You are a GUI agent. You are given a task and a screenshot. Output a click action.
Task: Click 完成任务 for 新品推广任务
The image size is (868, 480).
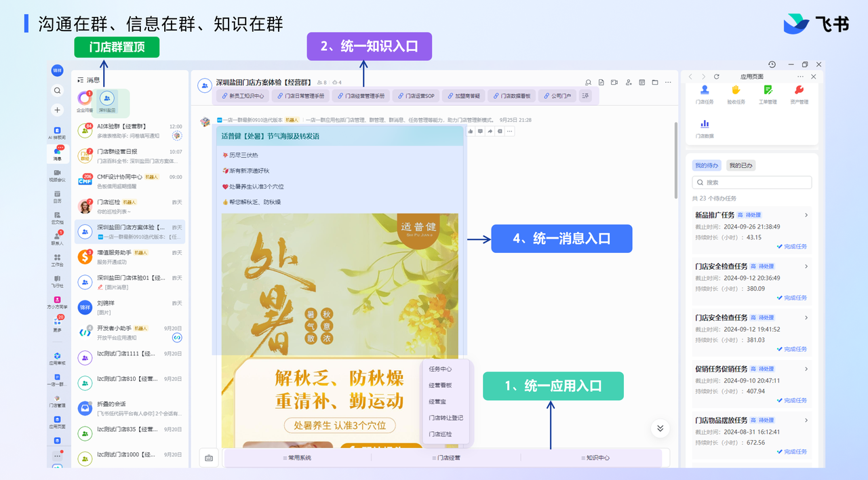tap(792, 246)
